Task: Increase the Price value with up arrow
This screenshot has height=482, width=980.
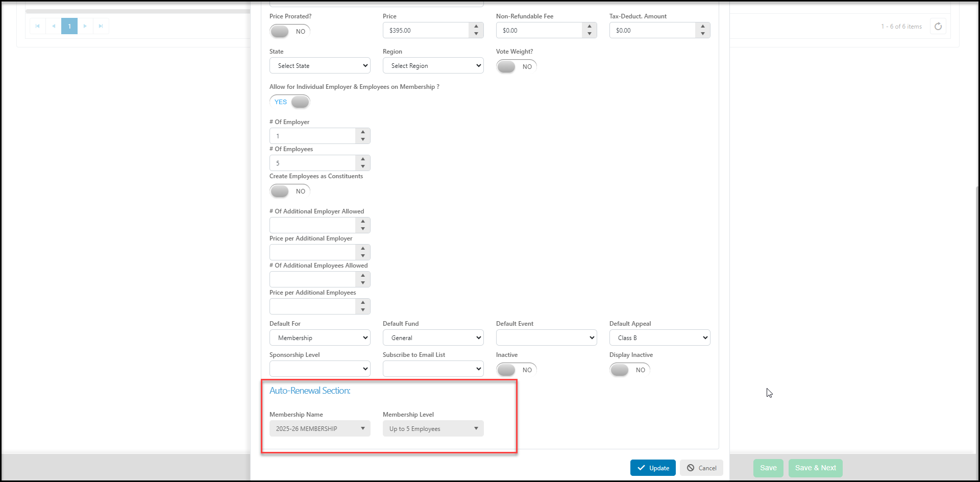Action: pyautogui.click(x=476, y=27)
